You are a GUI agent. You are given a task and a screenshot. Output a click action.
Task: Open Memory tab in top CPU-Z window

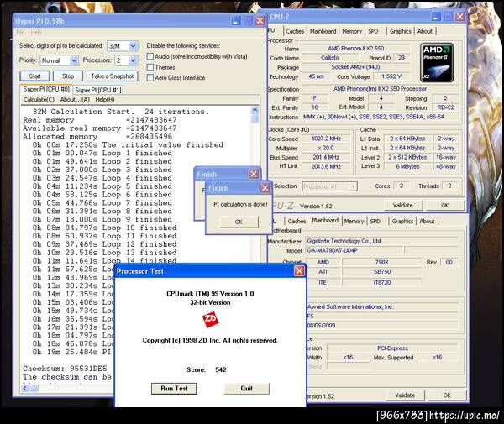coord(352,31)
